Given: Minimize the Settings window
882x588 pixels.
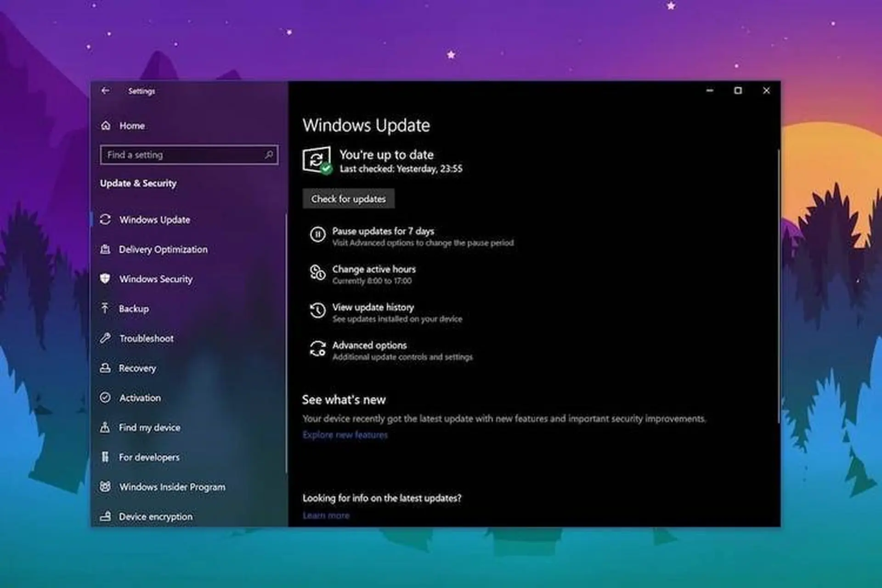Looking at the screenshot, I should coord(710,90).
